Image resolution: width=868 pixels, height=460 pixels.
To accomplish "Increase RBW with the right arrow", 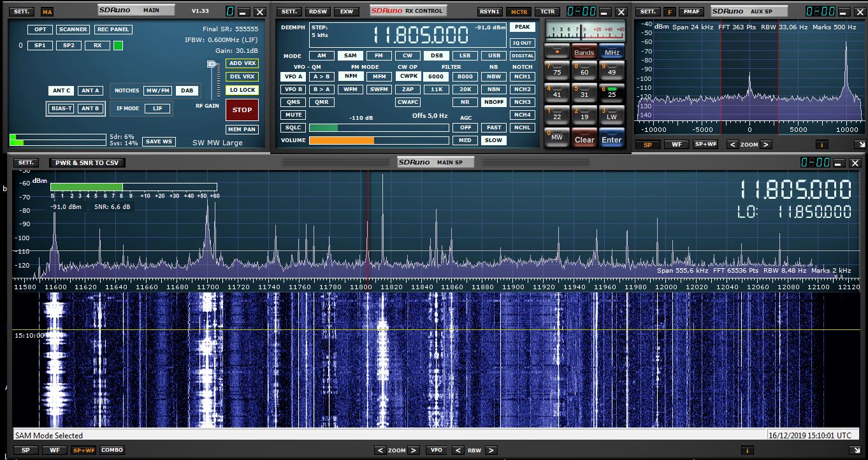I will point(490,450).
